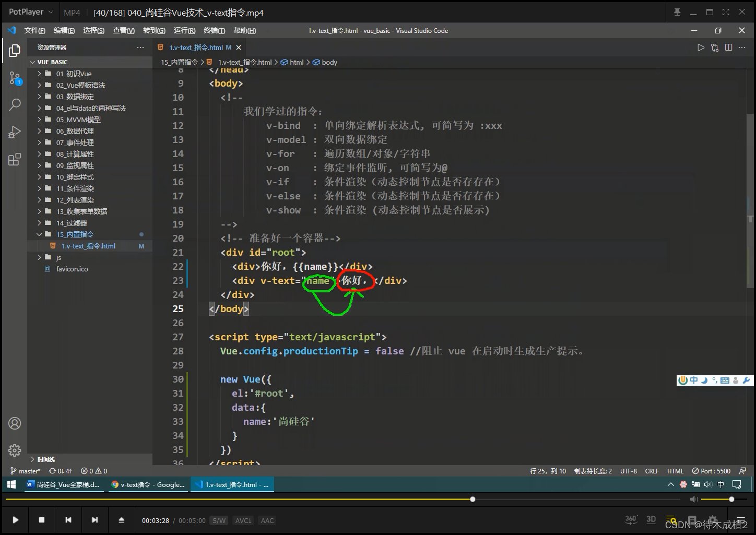
Task: Jump to the previous video
Action: point(68,520)
